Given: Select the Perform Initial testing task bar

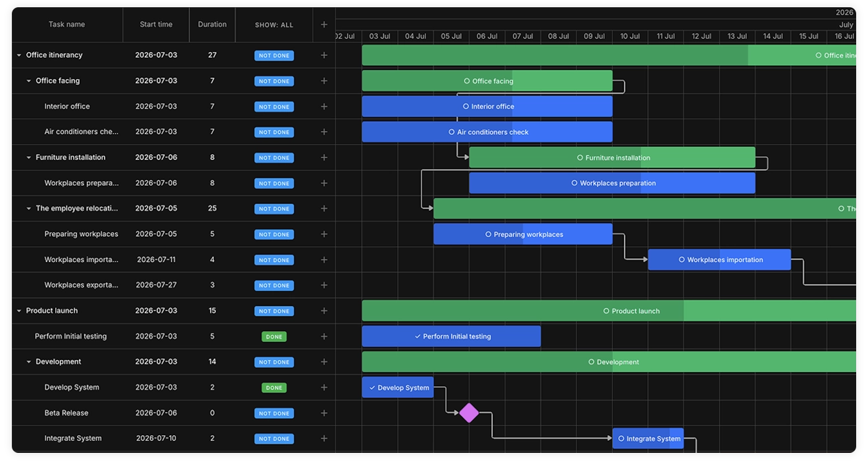Looking at the screenshot, I should [x=452, y=336].
